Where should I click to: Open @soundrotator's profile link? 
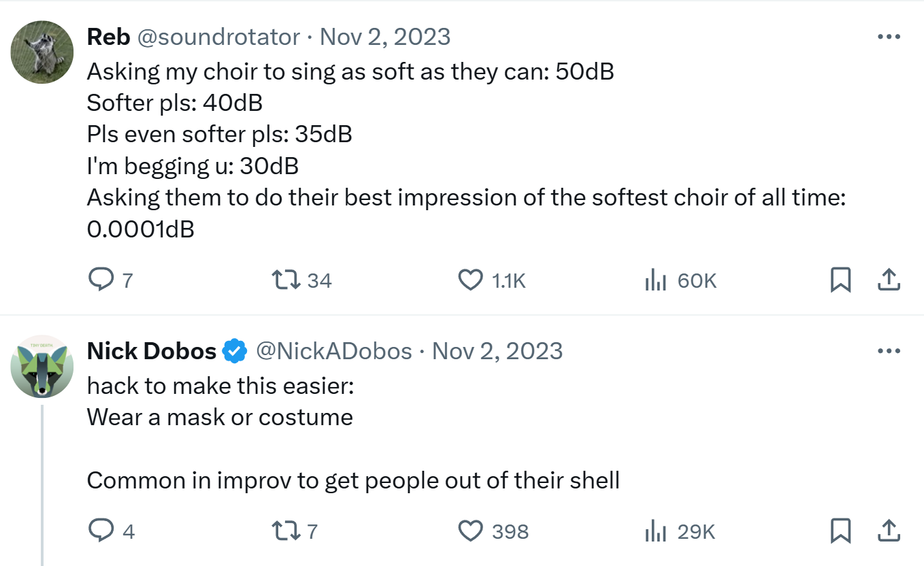pos(216,37)
